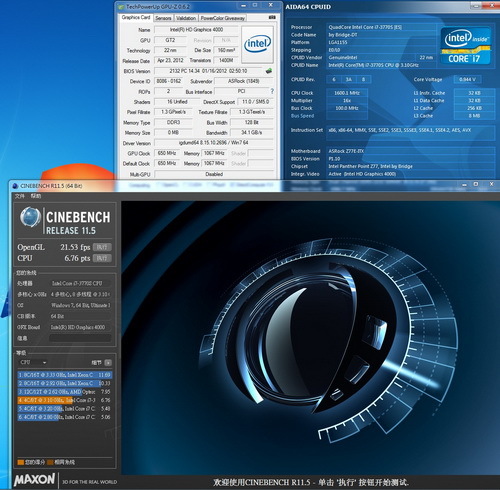Click the Memory Type field DDR3
Viewport: 500px width, 490px height.
[x=173, y=122]
